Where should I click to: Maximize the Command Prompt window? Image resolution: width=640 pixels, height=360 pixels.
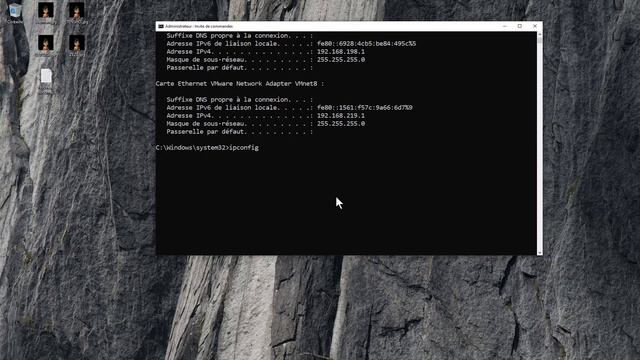pyautogui.click(x=520, y=26)
